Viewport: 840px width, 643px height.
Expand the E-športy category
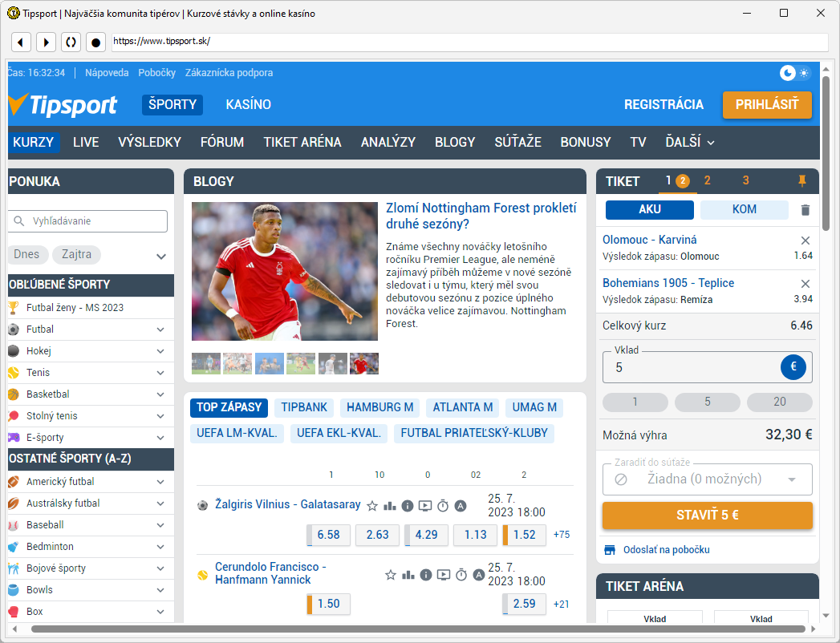click(x=160, y=438)
